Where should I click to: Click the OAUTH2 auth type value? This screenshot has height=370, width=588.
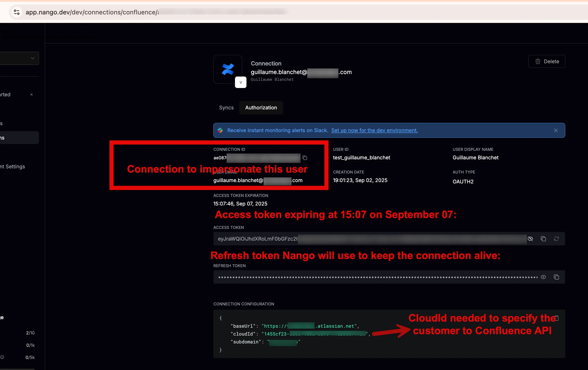pyautogui.click(x=463, y=181)
